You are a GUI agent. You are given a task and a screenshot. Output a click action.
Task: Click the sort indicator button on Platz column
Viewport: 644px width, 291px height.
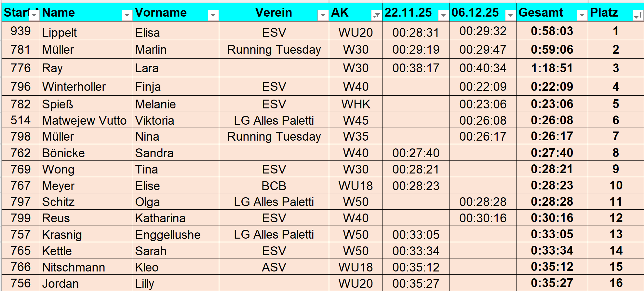pos(638,15)
